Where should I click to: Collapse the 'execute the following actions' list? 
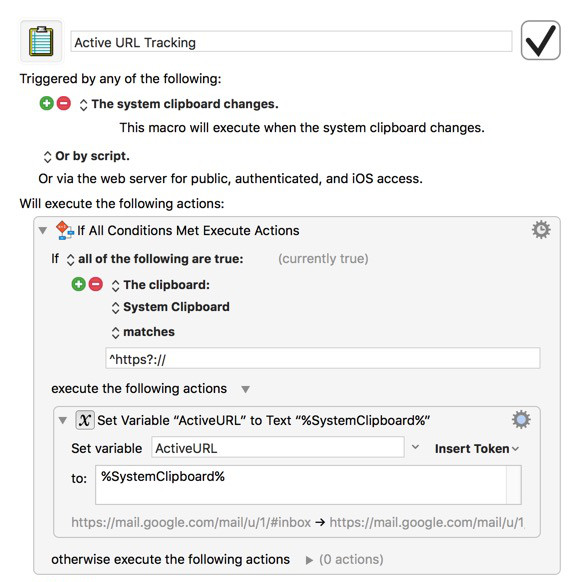(245, 389)
